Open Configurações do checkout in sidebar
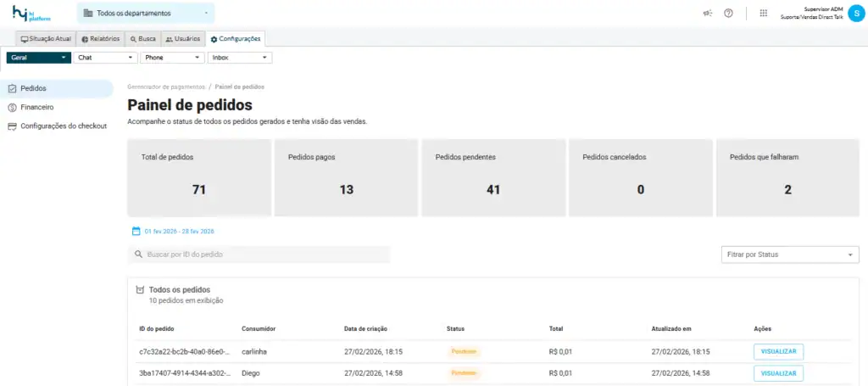The width and height of the screenshot is (868, 386). coord(63,126)
